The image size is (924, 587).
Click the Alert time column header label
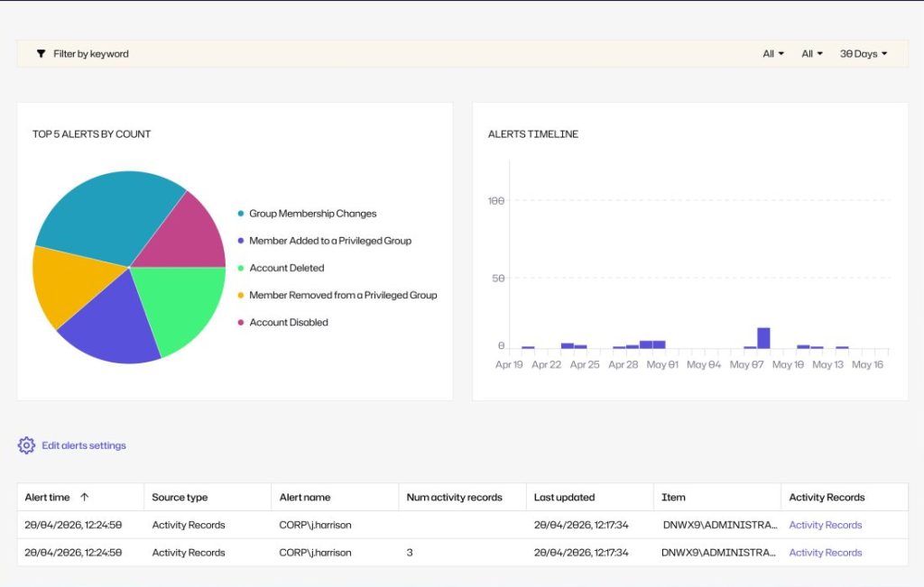point(47,497)
